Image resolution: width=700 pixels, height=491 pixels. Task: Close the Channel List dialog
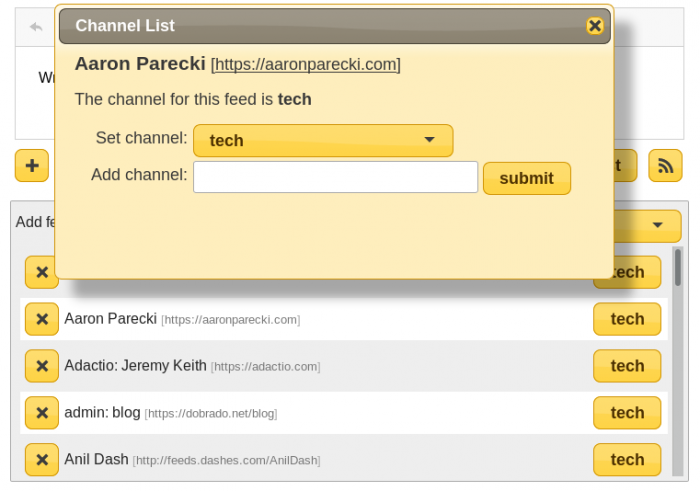coord(595,26)
